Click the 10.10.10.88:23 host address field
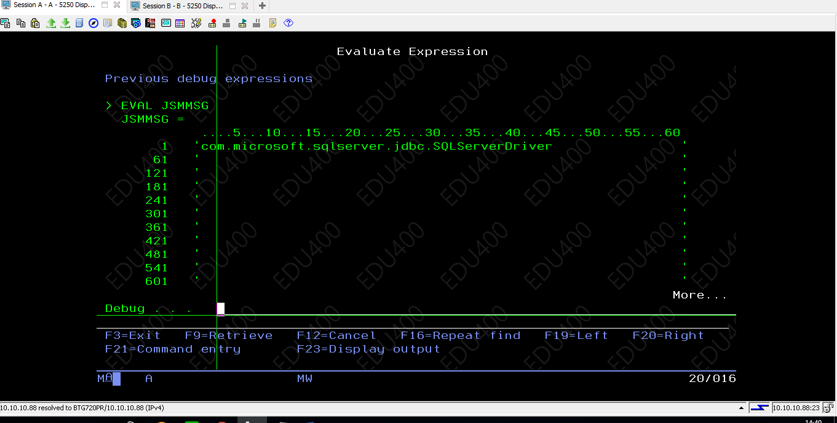 (x=796, y=408)
